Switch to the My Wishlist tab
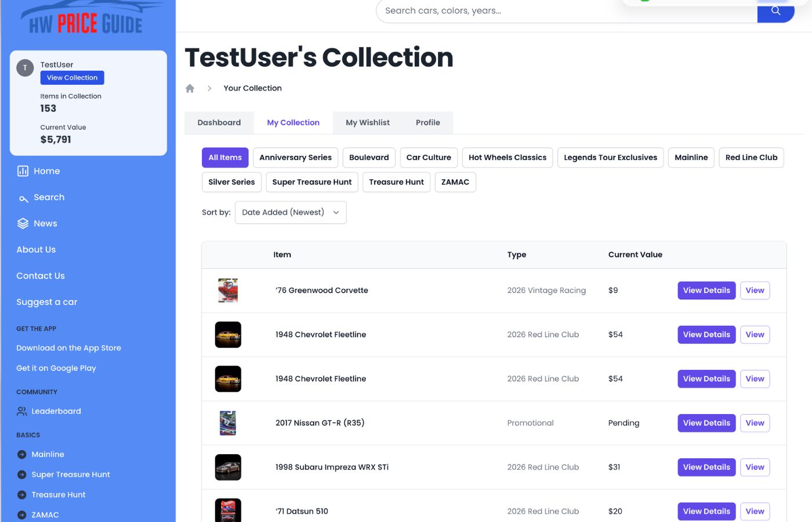This screenshot has height=522, width=812. [368, 122]
